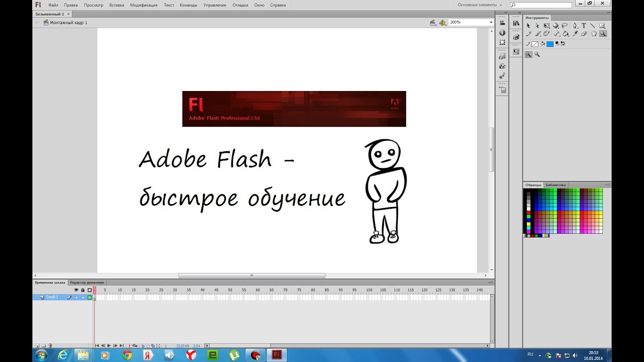The image size is (644, 362).
Task: Open the Отладка menu
Action: pos(240,5)
